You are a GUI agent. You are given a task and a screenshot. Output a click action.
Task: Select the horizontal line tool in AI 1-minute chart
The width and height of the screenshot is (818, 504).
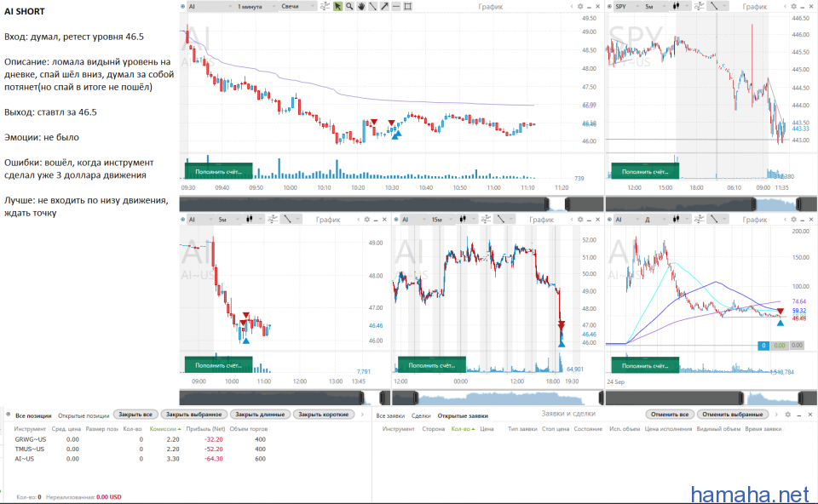coord(396,6)
